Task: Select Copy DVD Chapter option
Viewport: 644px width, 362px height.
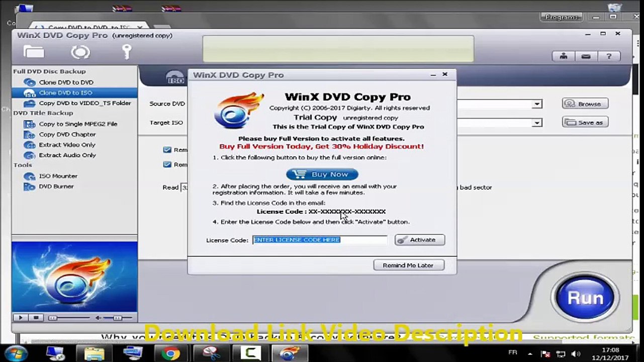Action: [67, 134]
